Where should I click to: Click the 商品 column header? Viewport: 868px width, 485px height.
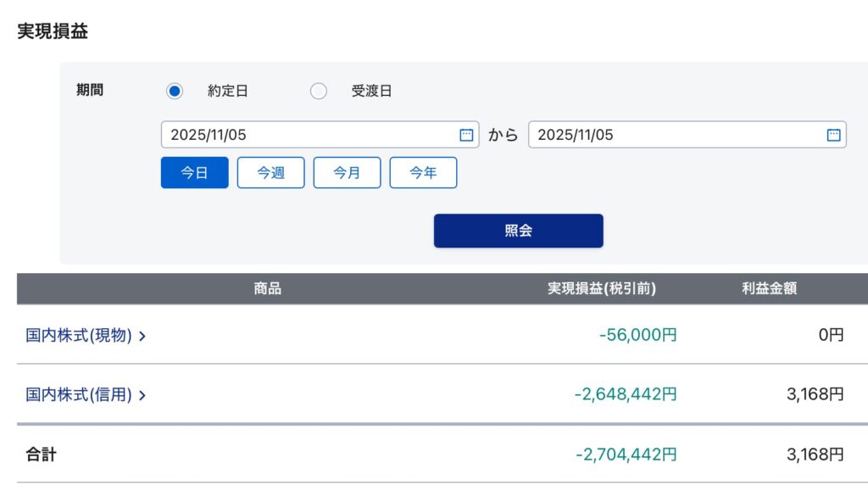[x=267, y=288]
